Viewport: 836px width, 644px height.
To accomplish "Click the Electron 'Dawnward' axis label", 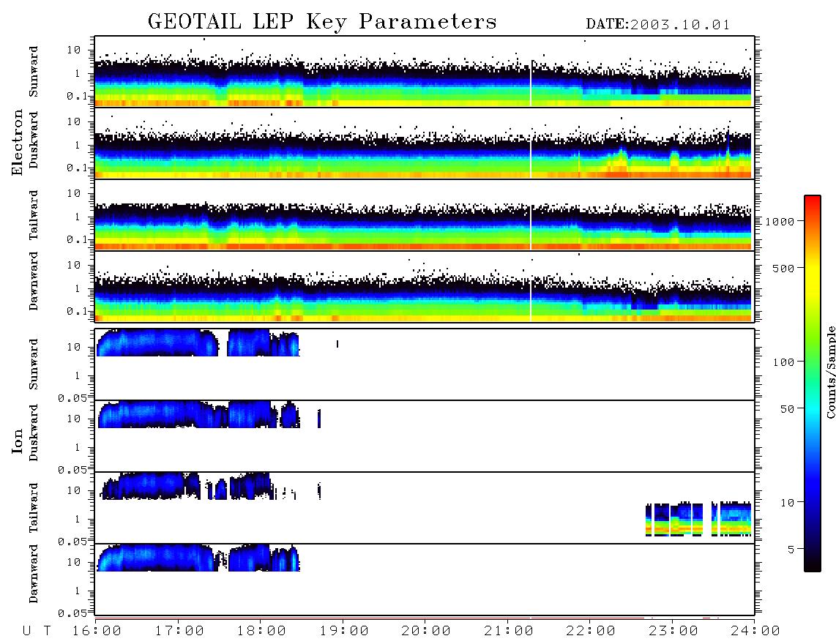I will (x=34, y=281).
